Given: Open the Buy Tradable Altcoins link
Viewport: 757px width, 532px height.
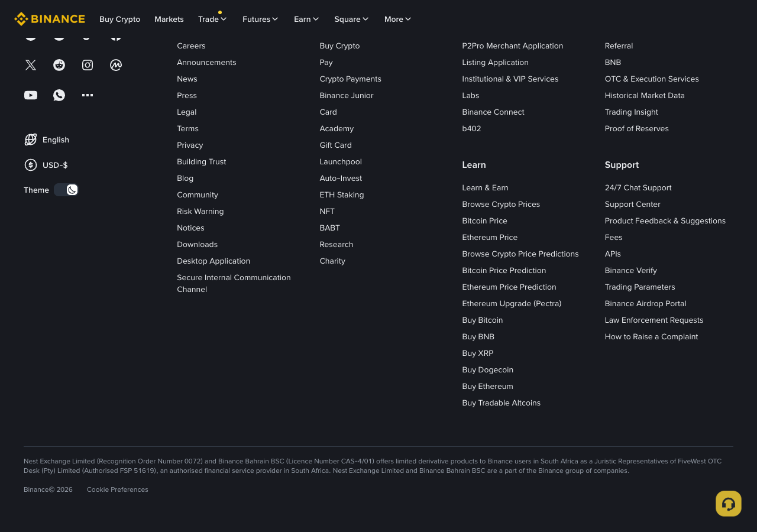Looking at the screenshot, I should point(502,403).
